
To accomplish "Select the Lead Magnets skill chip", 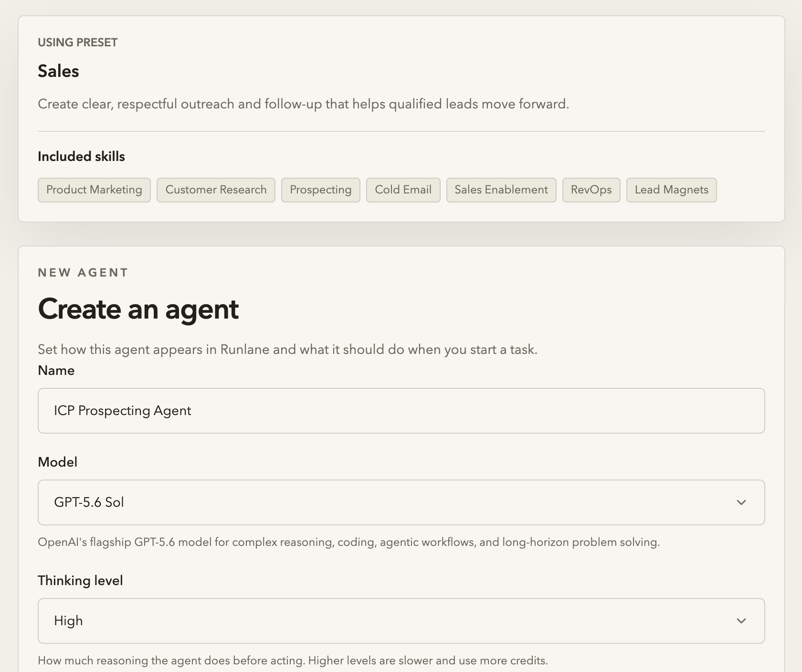I will point(672,190).
